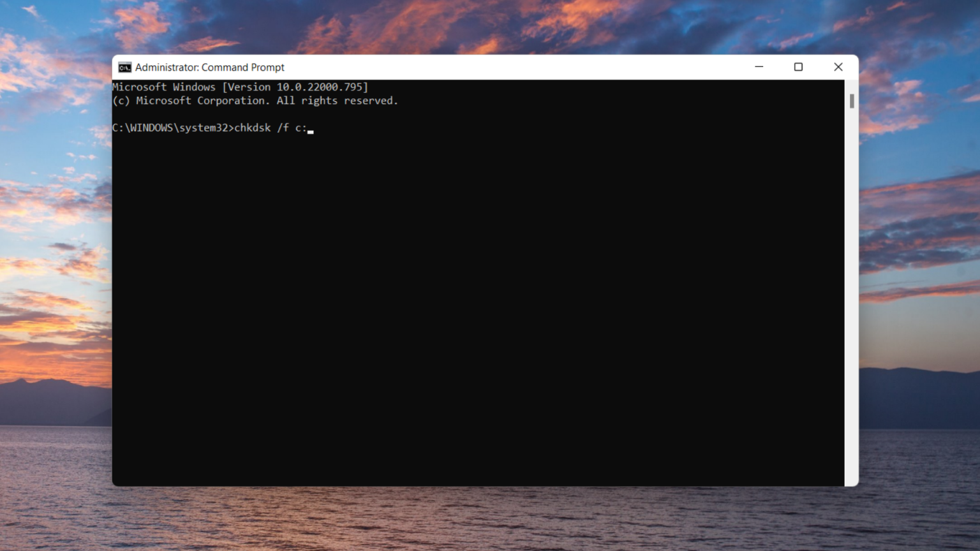Focus the empty black console area
The image size is (980, 551).
[x=479, y=306]
